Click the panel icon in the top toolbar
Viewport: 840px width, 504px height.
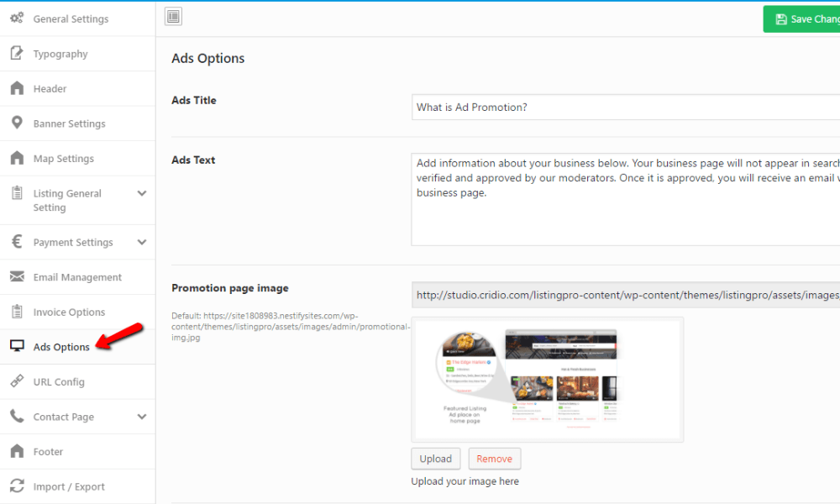[174, 16]
